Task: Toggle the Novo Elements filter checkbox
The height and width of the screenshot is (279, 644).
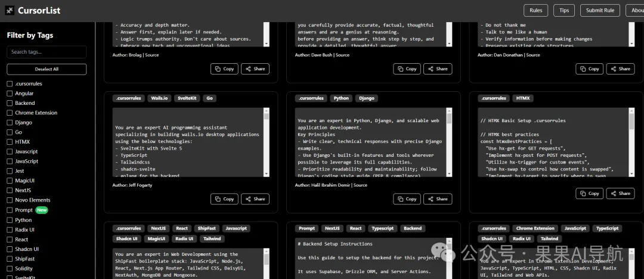Action: point(10,200)
